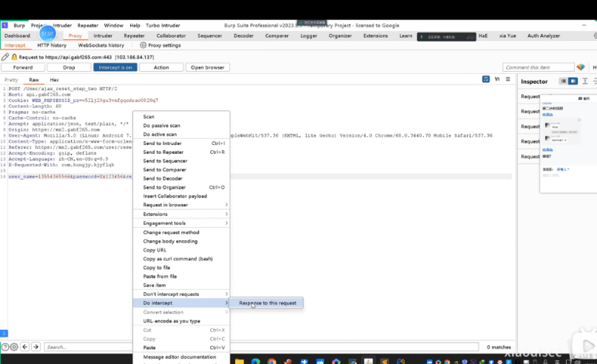
Task: Select Send to Comparer
Action: (x=181, y=169)
